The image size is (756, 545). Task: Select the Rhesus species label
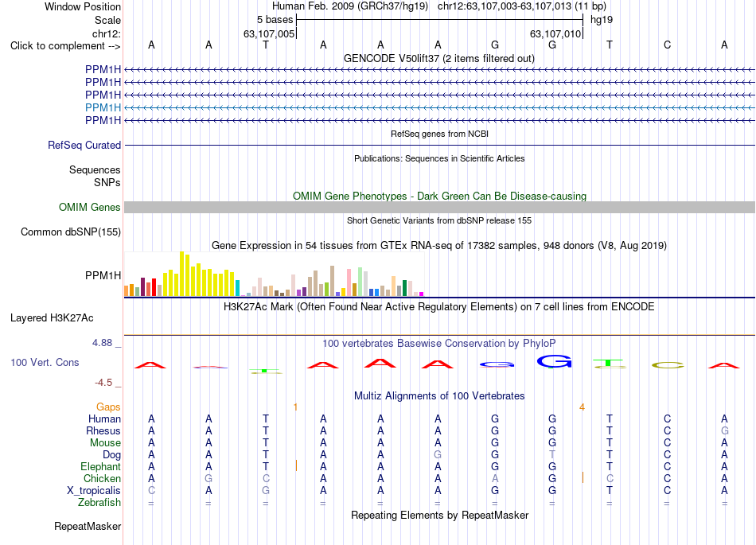click(103, 430)
